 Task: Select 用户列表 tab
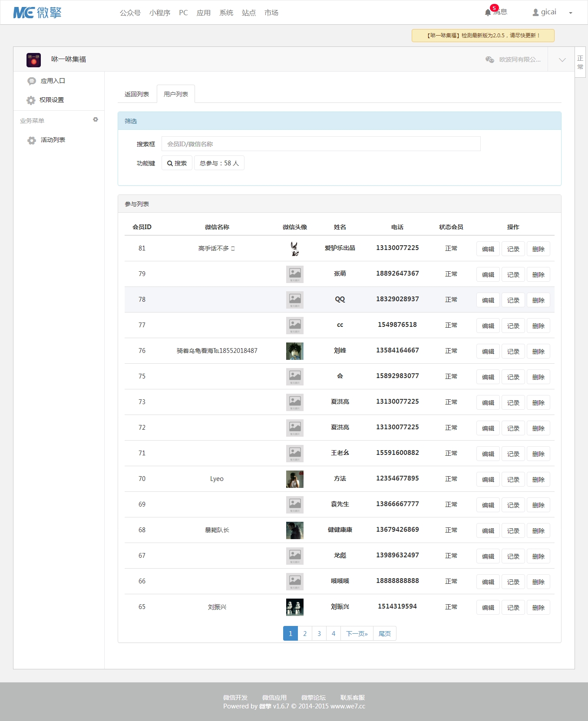pyautogui.click(x=176, y=94)
